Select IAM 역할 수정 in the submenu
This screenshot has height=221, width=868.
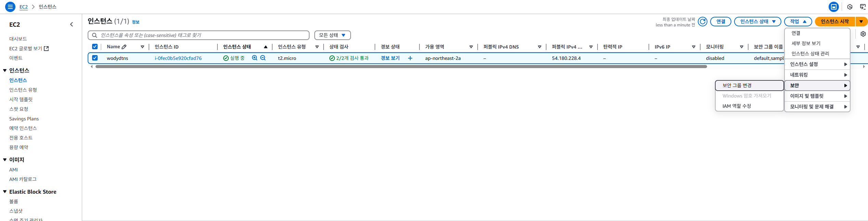[x=750, y=106]
